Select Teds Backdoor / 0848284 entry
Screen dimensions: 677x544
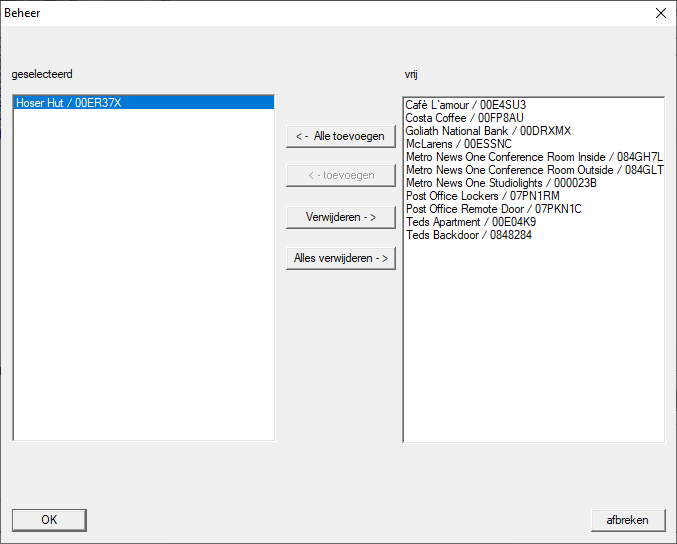tap(468, 235)
